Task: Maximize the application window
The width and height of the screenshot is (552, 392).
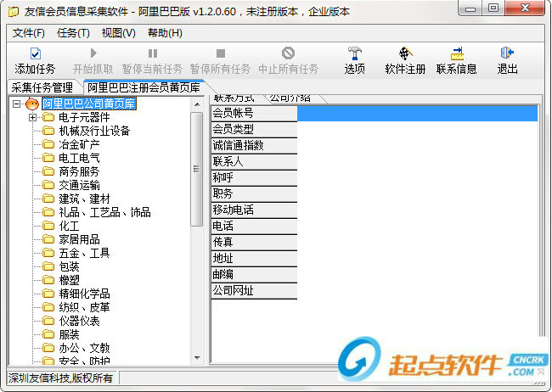Action: tap(493, 8)
